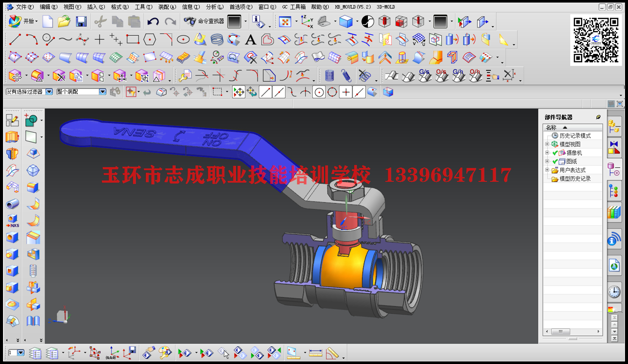
Task: Choose the Ellipse curve tool
Action: point(183,40)
